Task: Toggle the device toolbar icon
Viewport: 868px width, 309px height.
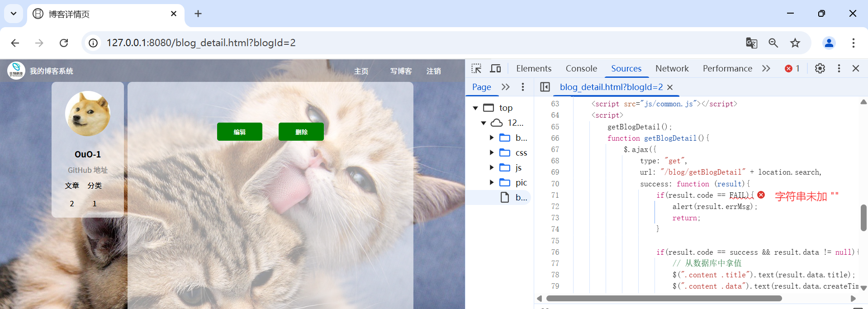Action: (495, 68)
